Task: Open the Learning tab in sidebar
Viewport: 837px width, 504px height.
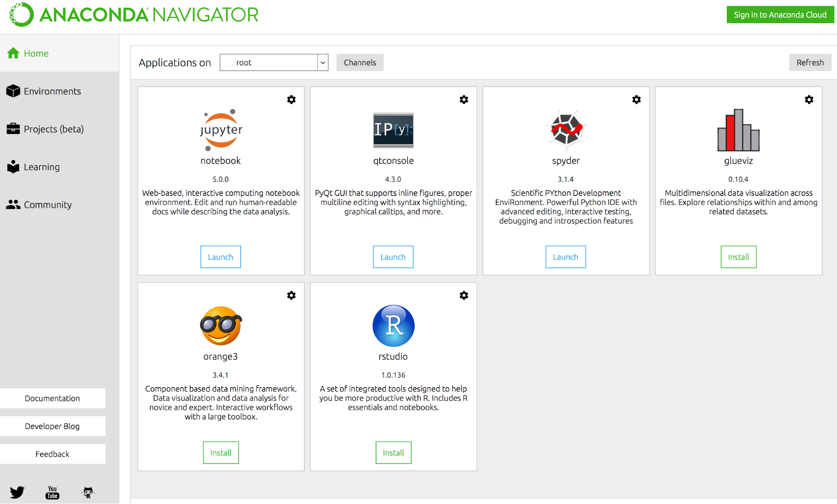Action: (41, 167)
